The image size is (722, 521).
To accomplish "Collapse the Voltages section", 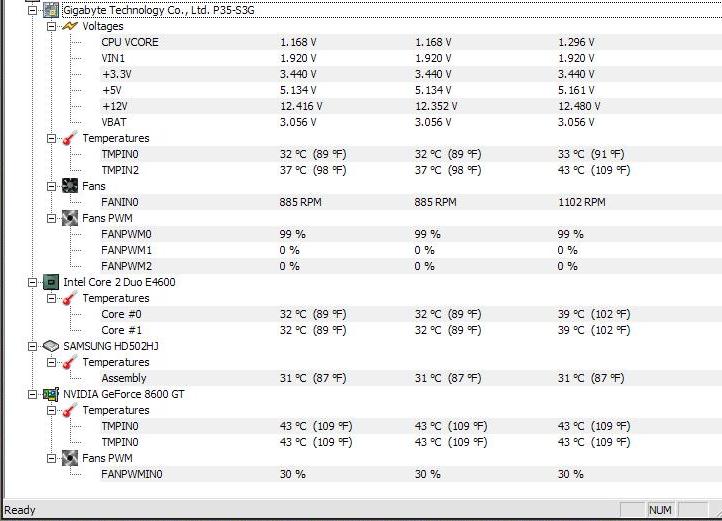I will [x=51, y=26].
